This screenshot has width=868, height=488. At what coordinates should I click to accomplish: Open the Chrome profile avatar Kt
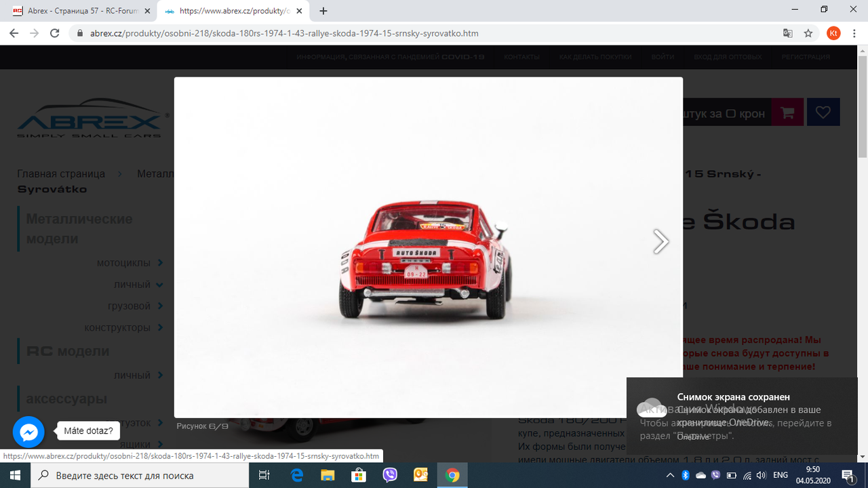(x=833, y=33)
